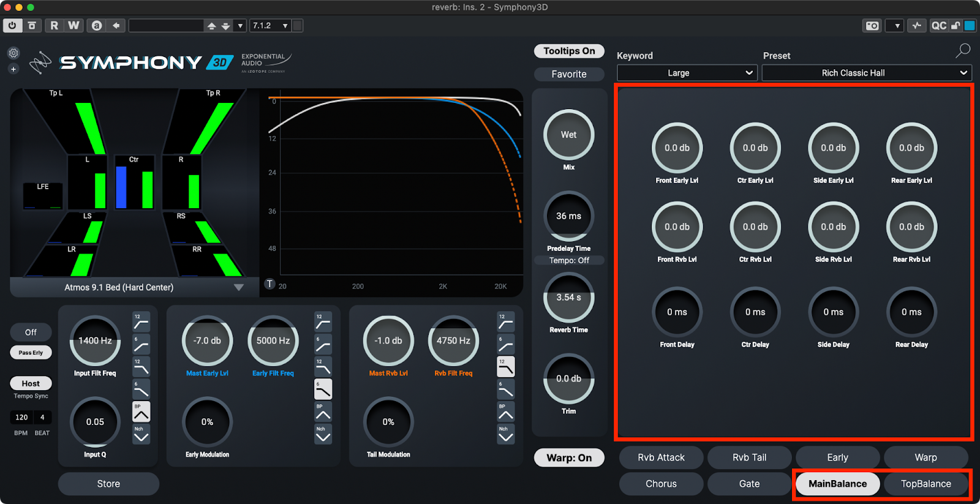The image size is (980, 504).
Task: Select notch filter type for Reverb filter
Action: click(x=505, y=434)
